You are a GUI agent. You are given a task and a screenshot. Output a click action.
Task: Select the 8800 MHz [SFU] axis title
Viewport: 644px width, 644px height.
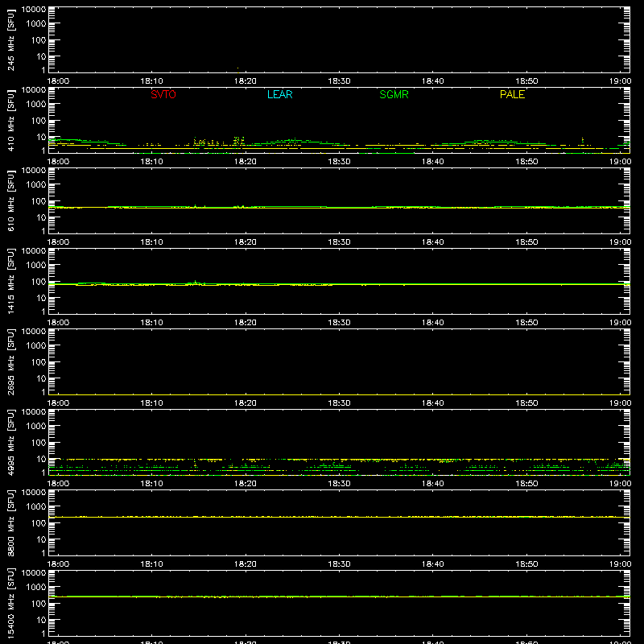click(x=10, y=522)
